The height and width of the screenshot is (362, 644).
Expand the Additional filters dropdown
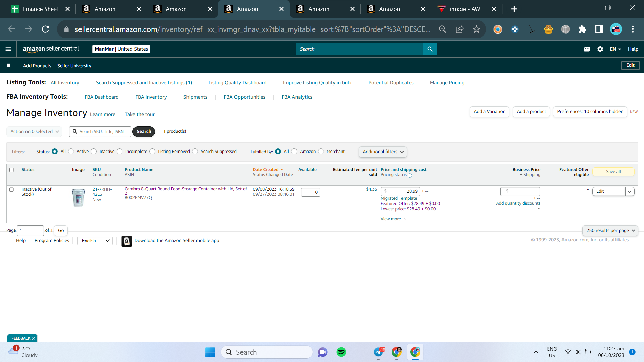tap(383, 152)
